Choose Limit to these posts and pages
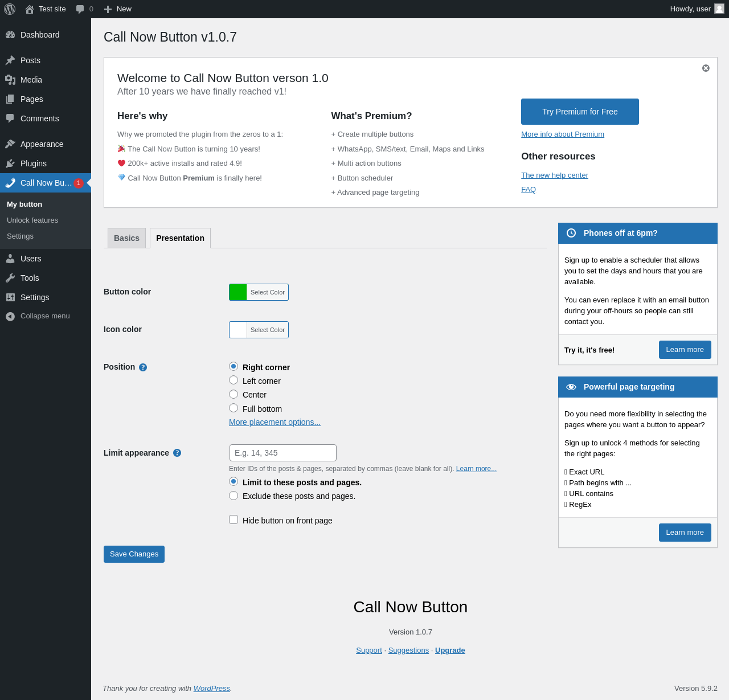The width and height of the screenshot is (729, 700). [234, 481]
